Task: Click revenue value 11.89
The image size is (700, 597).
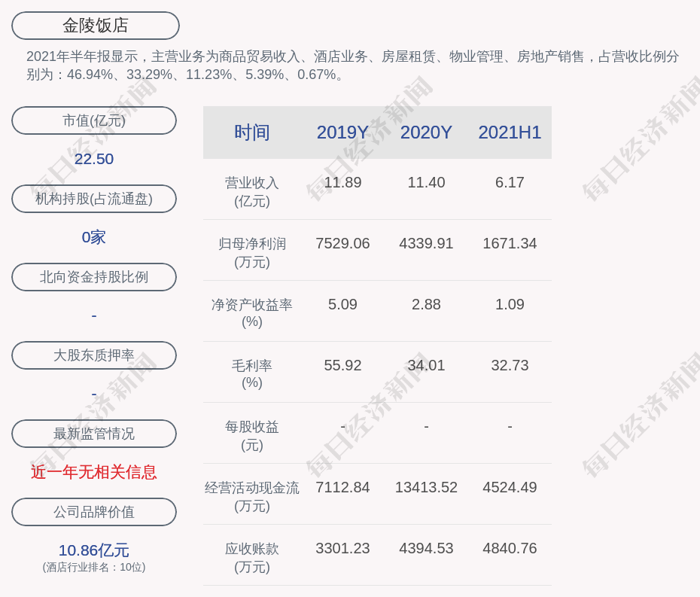Action: (343, 183)
